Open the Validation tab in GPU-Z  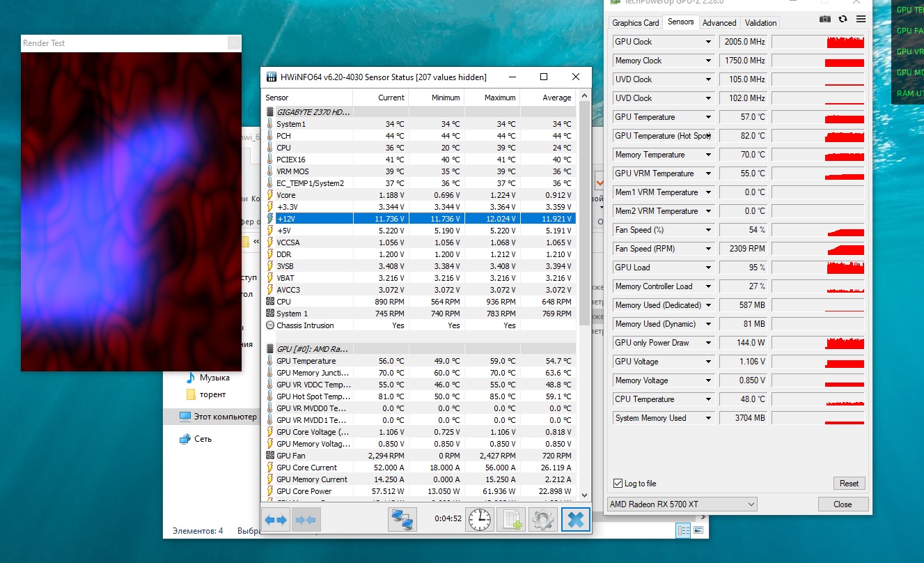point(760,23)
